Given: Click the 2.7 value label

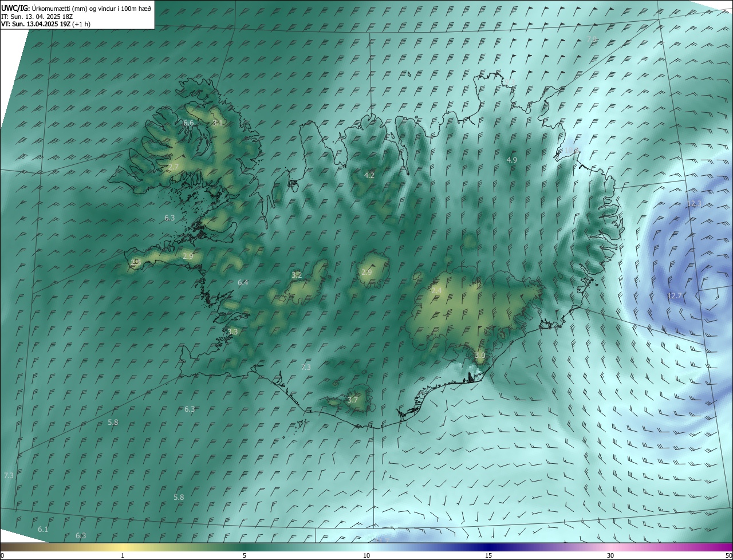Looking at the screenshot, I should coord(174,167).
